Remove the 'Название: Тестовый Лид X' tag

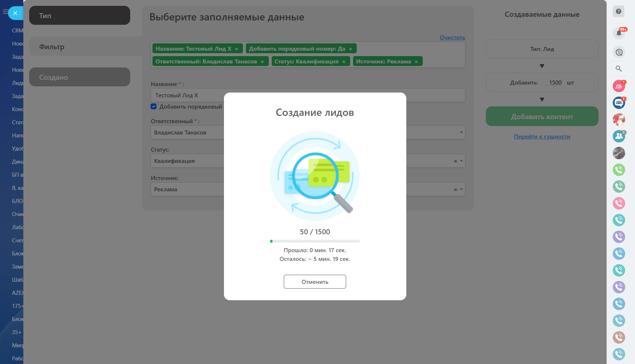pos(237,49)
